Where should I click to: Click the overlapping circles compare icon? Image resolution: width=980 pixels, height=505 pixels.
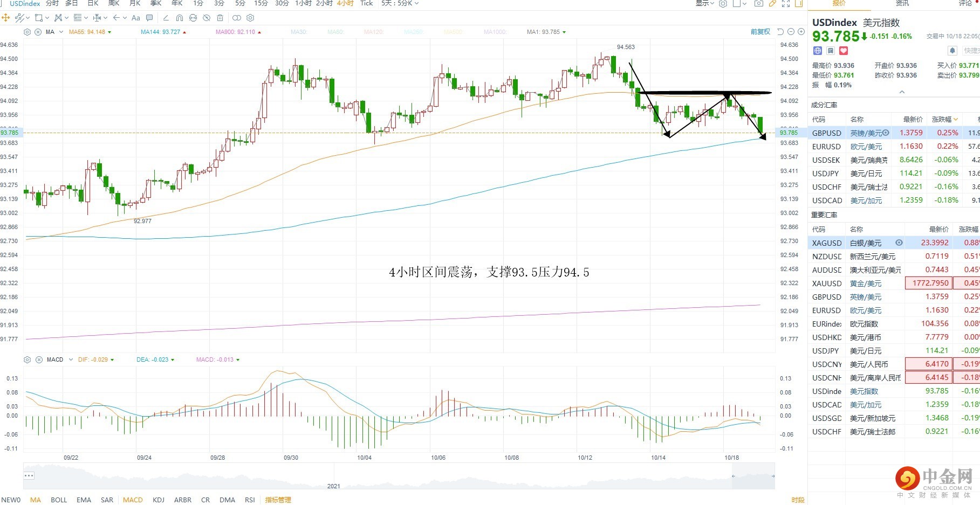pyautogui.click(x=236, y=18)
